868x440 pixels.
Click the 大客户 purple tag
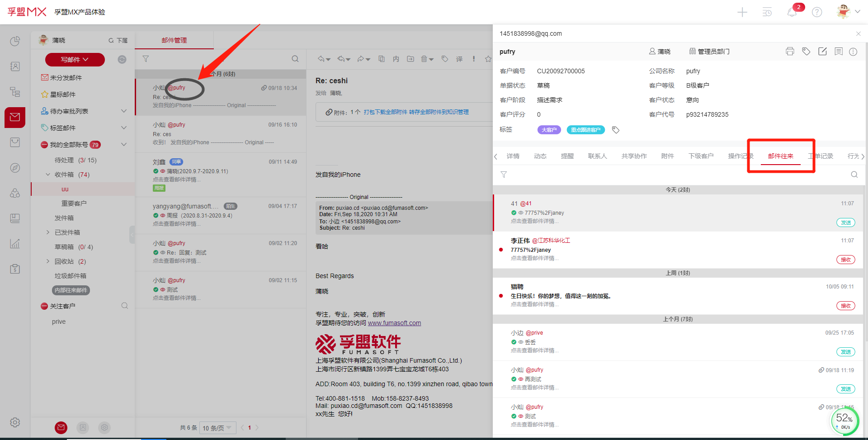[x=549, y=130]
